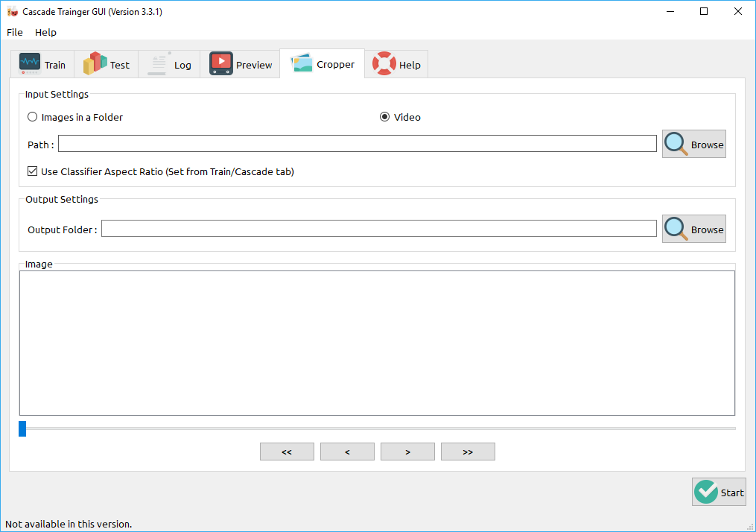
Task: Click the Path input field
Action: [358, 144]
